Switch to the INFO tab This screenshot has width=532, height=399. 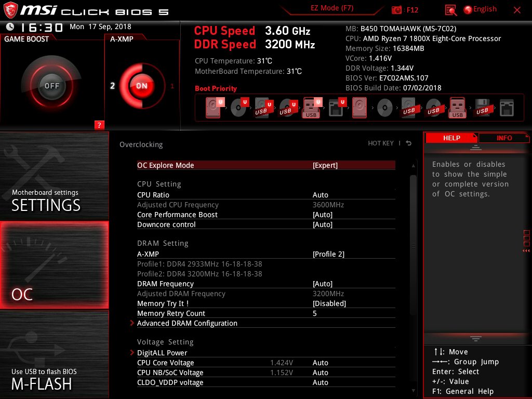[504, 138]
